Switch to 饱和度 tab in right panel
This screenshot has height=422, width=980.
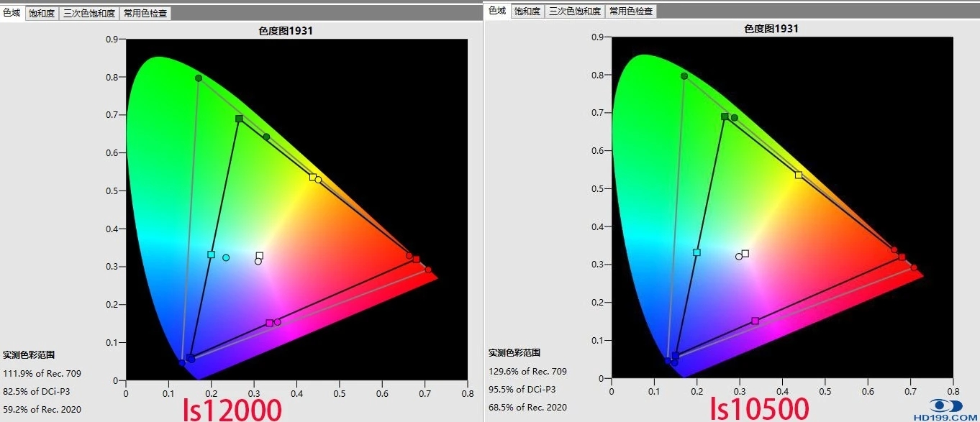click(527, 12)
